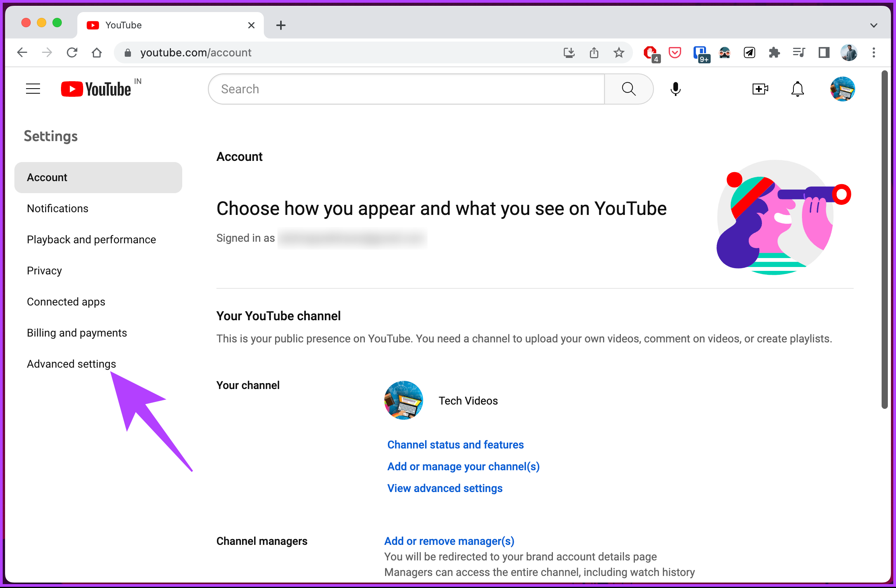Toggle the browser side panel
896x588 pixels.
point(824,52)
